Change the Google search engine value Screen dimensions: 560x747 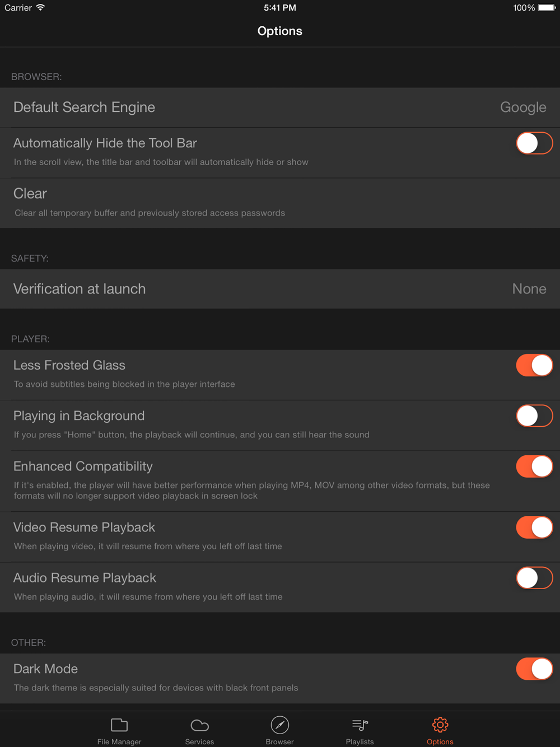523,107
